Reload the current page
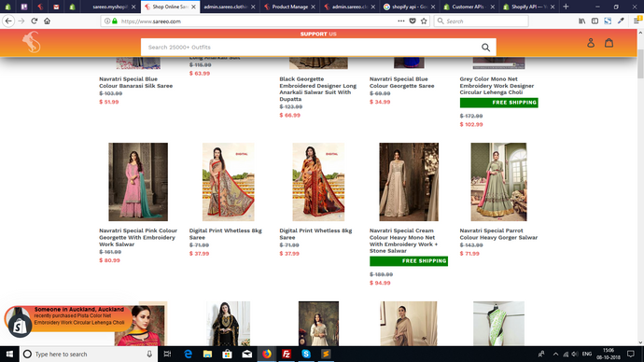 tap(35, 21)
